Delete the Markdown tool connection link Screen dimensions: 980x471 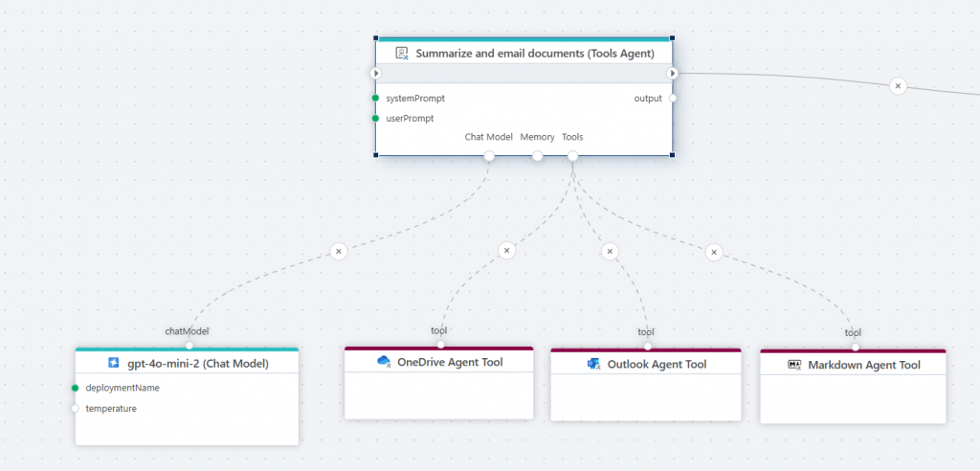click(713, 252)
